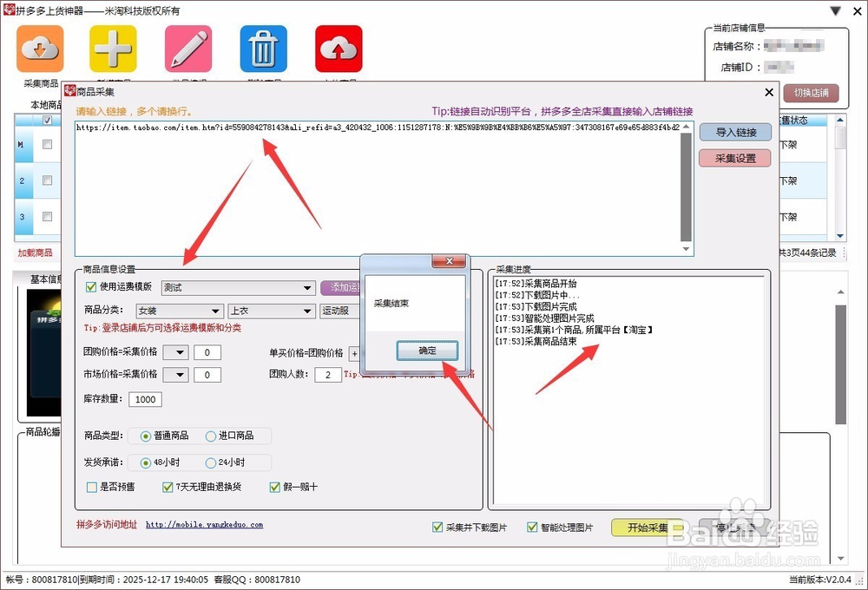Click 加载商品 in the main window
This screenshot has width=868, height=590.
[35, 252]
